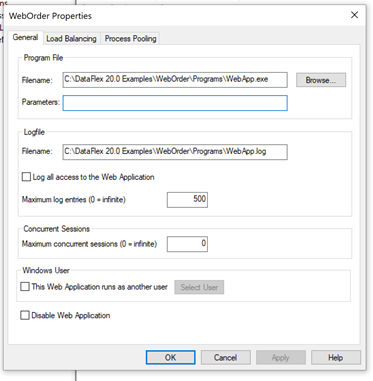
Task: Edit the Maximum log entries value
Action: pos(187,200)
